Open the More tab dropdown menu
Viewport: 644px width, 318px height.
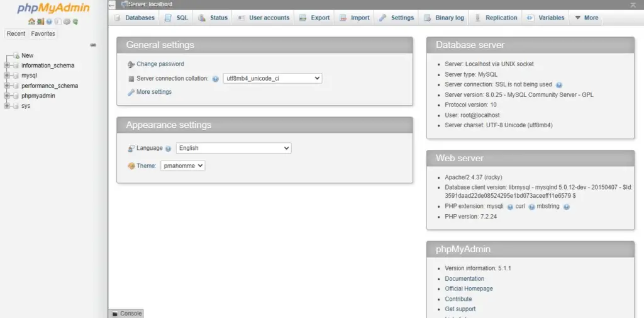[x=587, y=18]
